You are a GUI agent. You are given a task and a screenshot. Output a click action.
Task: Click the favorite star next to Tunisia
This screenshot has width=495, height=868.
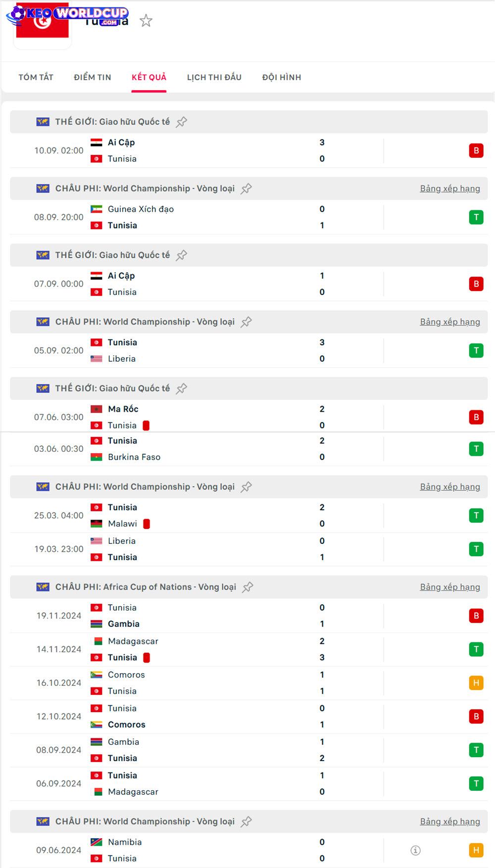(x=146, y=21)
